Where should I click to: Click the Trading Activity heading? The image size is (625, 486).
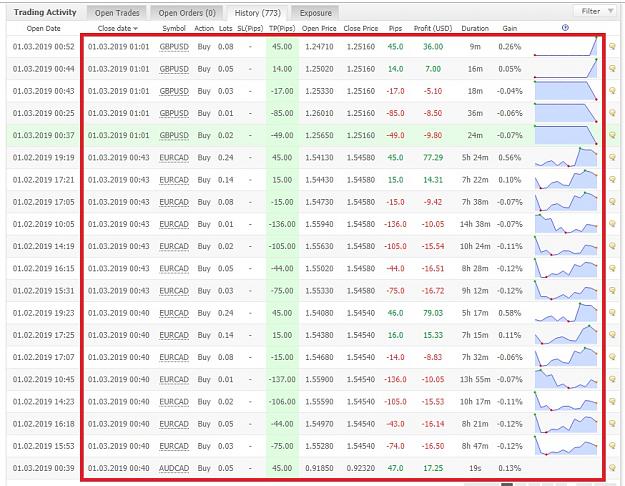pyautogui.click(x=45, y=12)
